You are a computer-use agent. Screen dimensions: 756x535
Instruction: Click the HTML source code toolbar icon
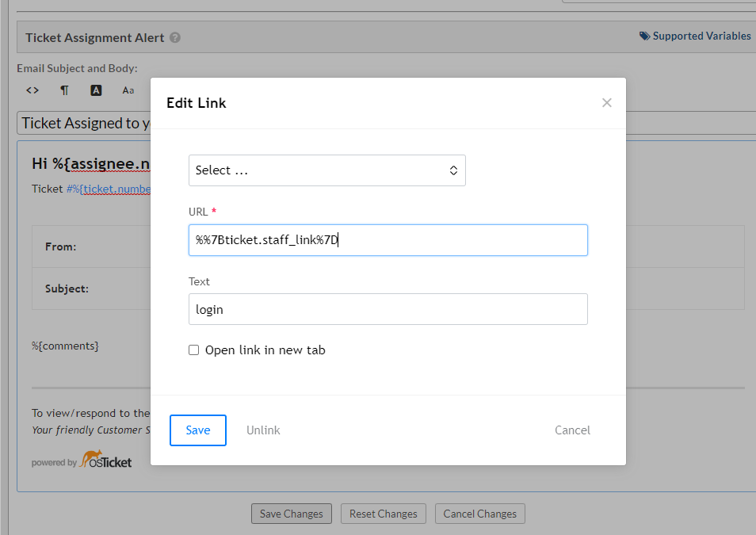pyautogui.click(x=32, y=90)
